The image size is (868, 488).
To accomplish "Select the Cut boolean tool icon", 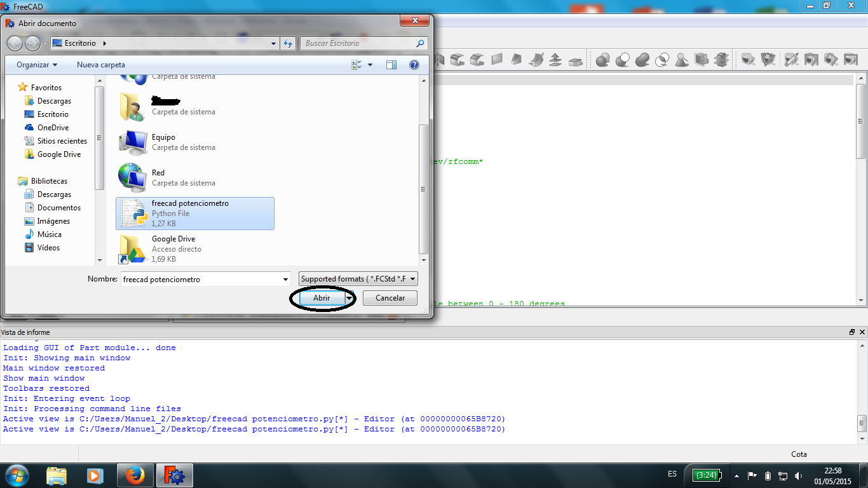I will (622, 60).
